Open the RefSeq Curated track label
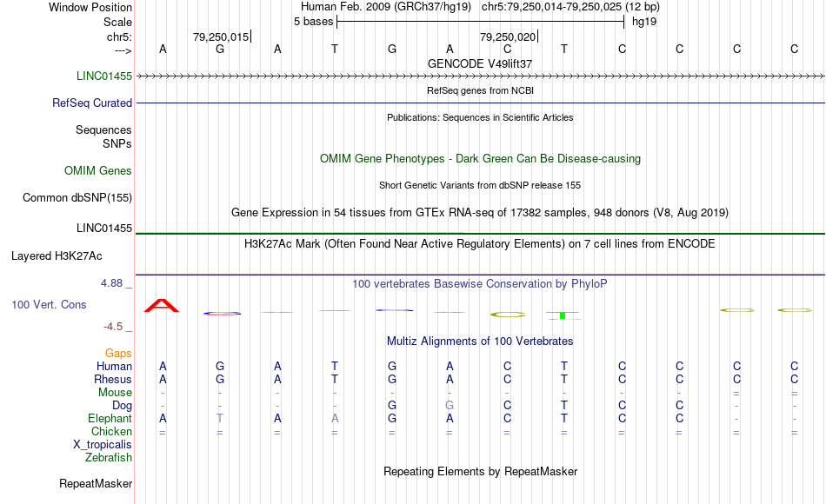Screen dimensions: 826x504 point(92,103)
